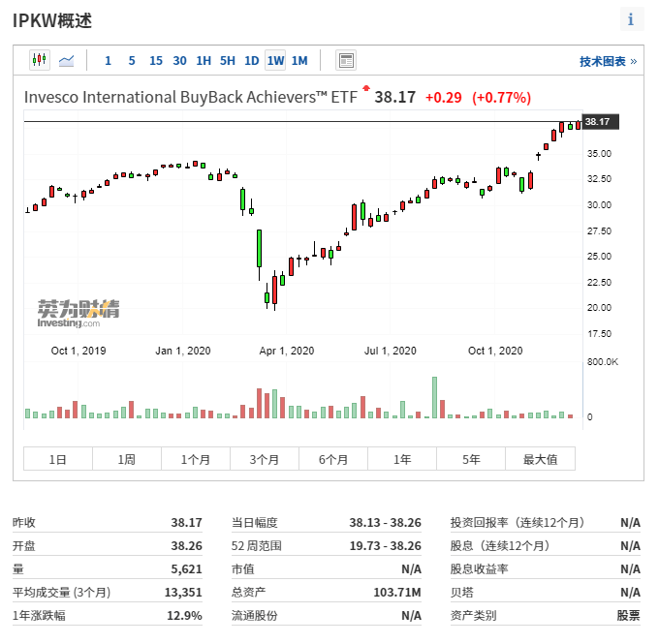This screenshot has height=644, width=659.
Task: Click the 资产类别 value 股票
Action: pyautogui.click(x=628, y=616)
